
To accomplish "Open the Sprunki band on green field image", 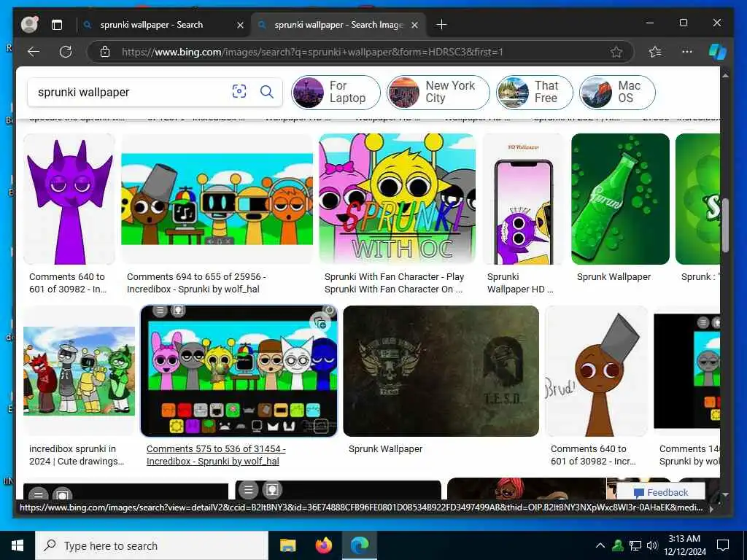I will 217,199.
